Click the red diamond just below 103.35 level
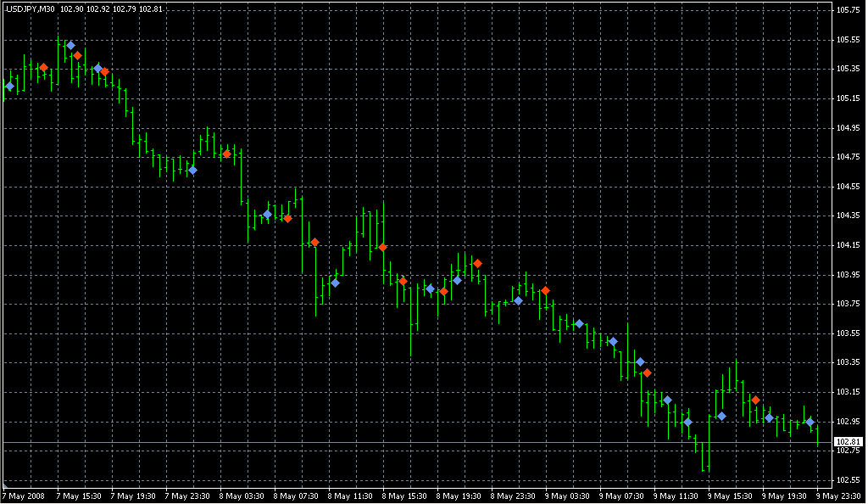The image size is (868, 504). 647,372
